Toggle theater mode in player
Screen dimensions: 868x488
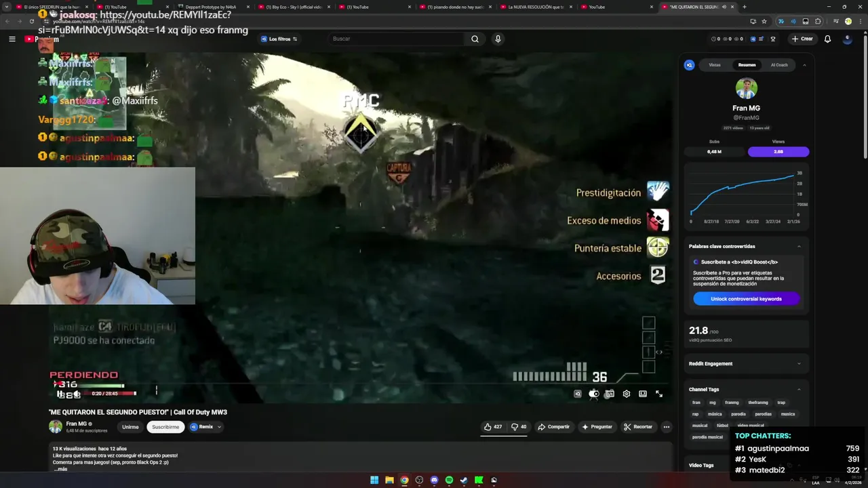pyautogui.click(x=643, y=394)
